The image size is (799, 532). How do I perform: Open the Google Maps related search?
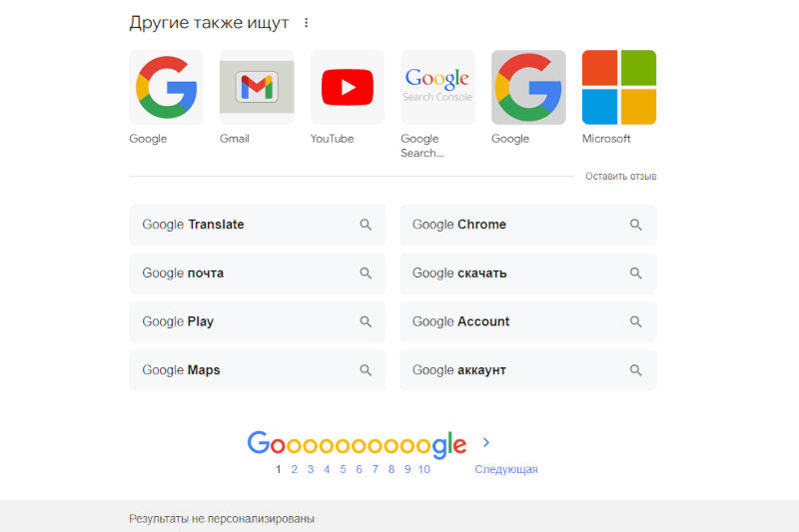click(x=182, y=370)
